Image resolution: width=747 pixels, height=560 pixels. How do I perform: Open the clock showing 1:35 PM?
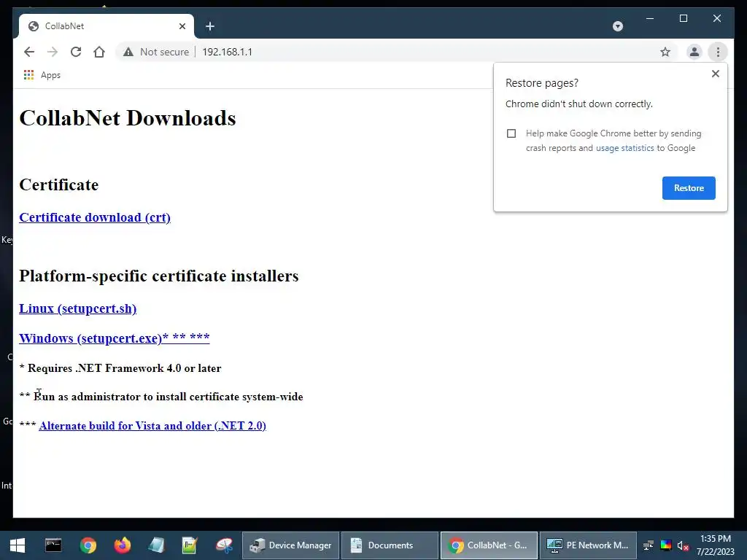coord(715,545)
